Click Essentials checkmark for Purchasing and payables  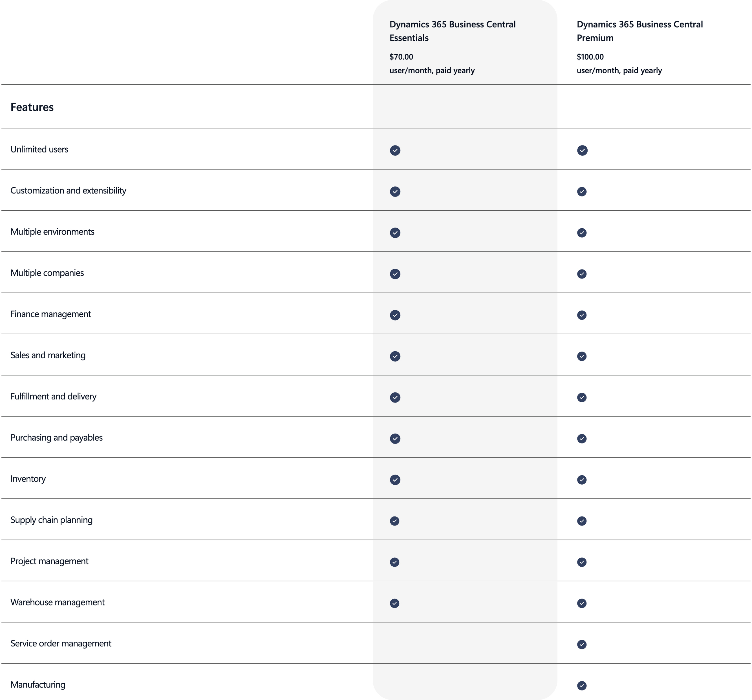(395, 439)
